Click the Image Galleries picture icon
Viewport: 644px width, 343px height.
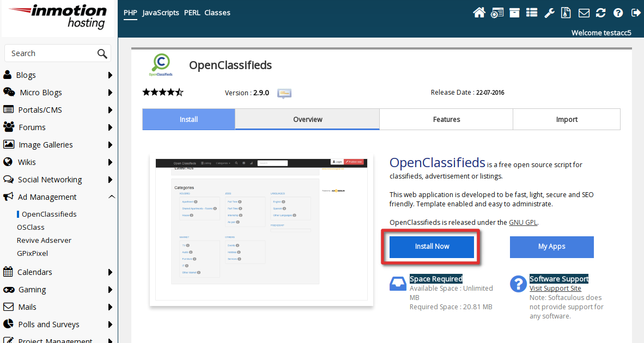coord(9,144)
